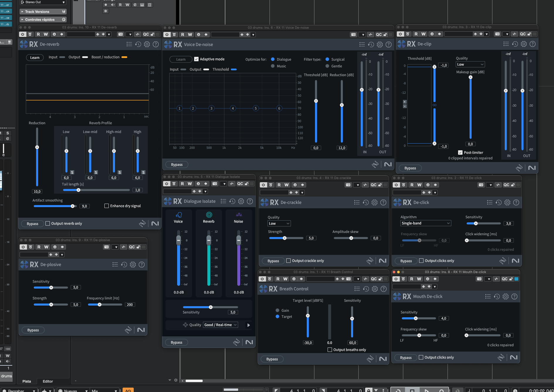
Task: Open Voice De-noise help
Action: pos(389,44)
